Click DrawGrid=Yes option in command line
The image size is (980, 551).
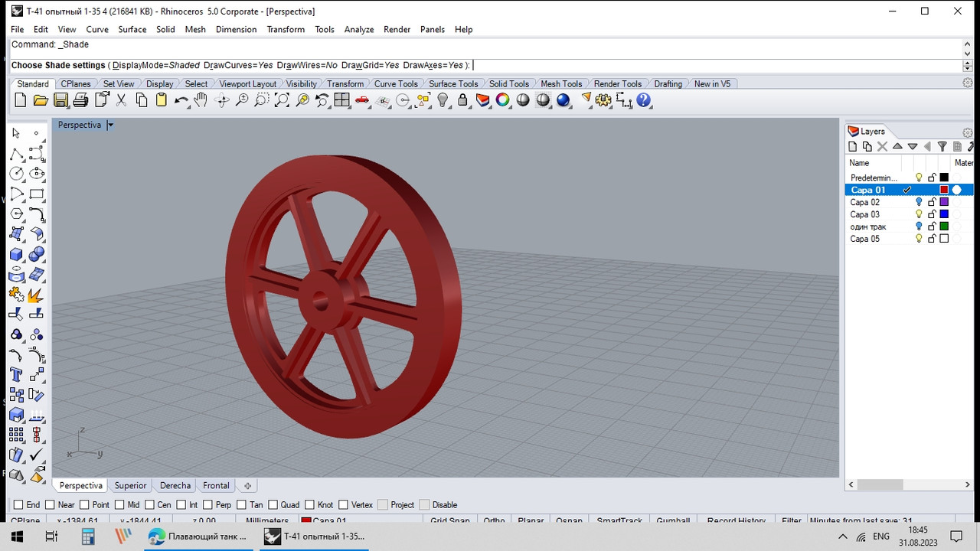pos(371,66)
